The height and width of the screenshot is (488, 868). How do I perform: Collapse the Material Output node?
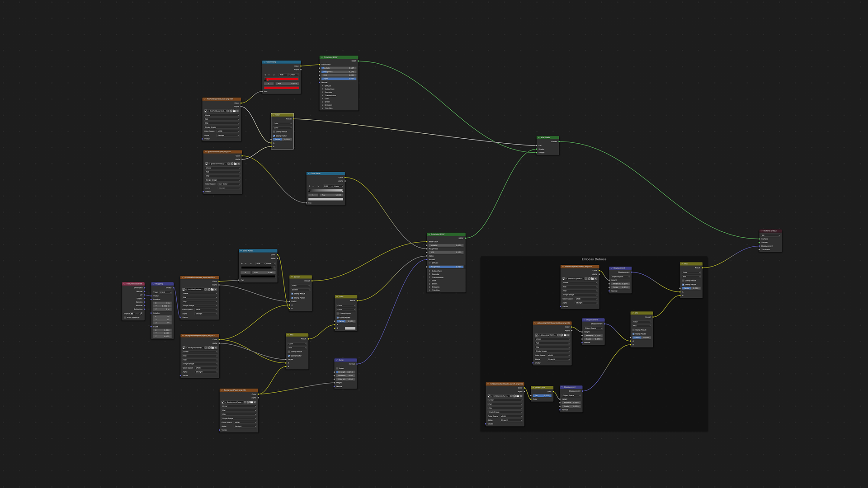click(762, 231)
